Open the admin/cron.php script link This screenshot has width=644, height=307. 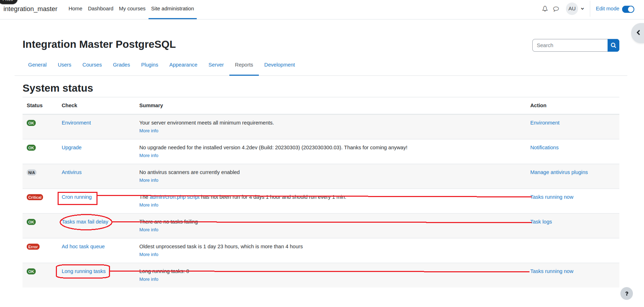pyautogui.click(x=175, y=197)
